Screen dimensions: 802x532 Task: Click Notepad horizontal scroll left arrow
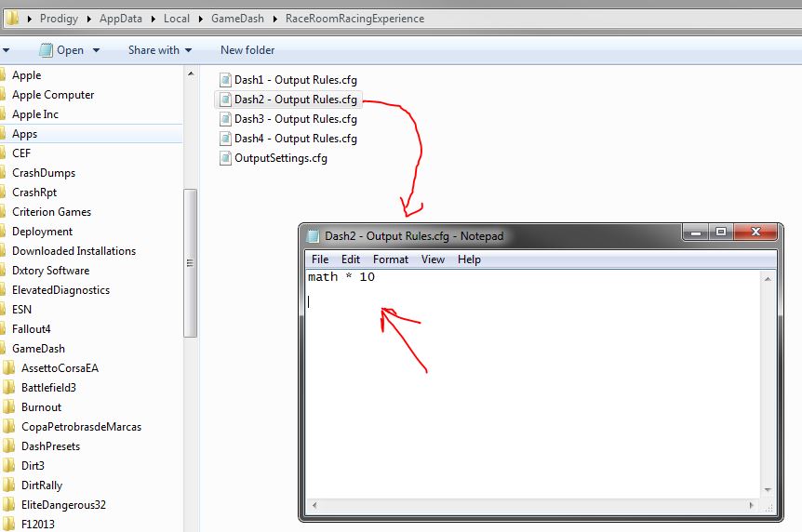point(314,505)
